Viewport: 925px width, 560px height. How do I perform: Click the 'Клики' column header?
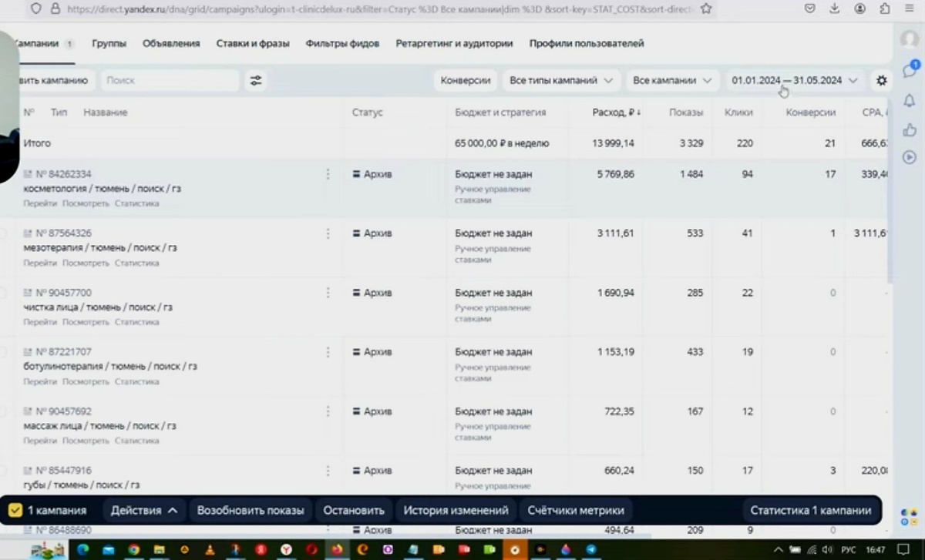[x=738, y=112]
